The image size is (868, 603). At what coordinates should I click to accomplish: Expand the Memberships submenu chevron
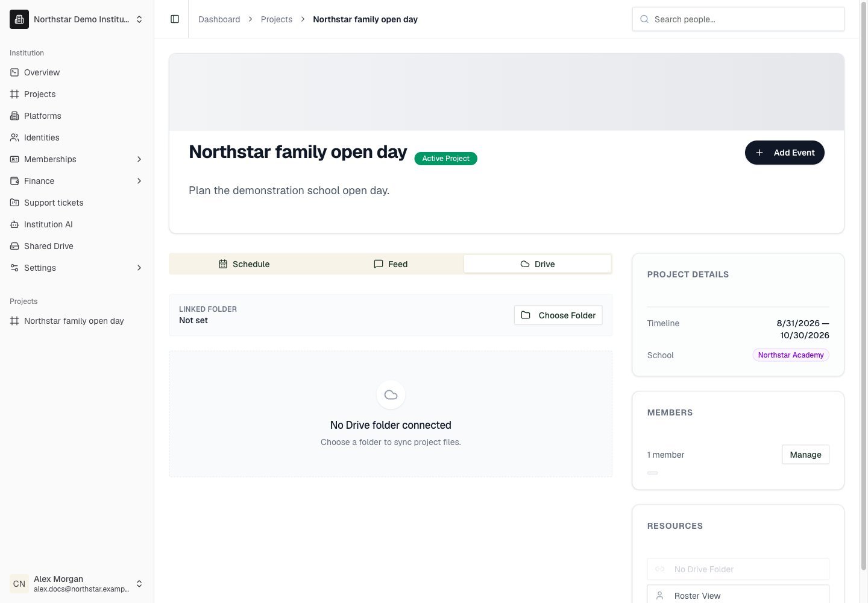pos(139,159)
